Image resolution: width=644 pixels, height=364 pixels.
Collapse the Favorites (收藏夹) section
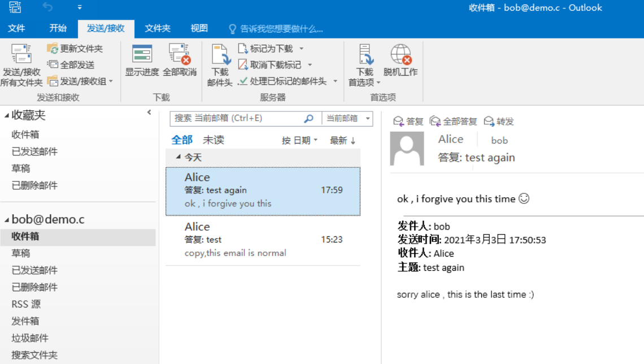7,116
